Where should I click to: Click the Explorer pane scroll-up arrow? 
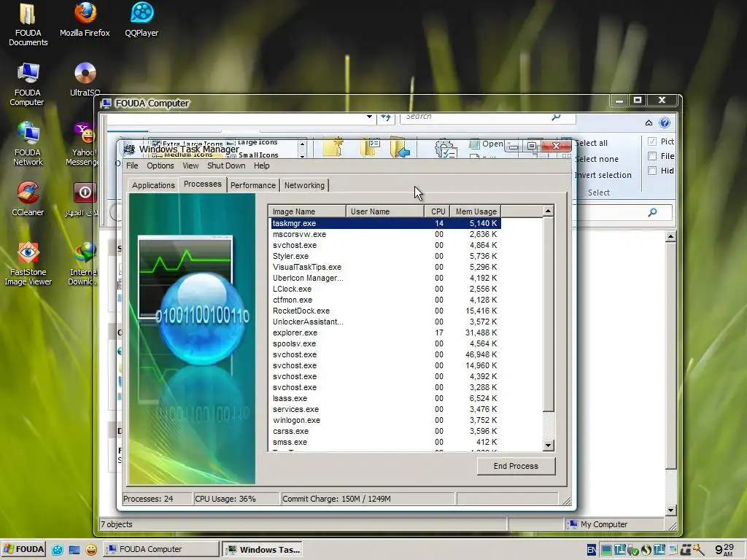pyautogui.click(x=671, y=237)
